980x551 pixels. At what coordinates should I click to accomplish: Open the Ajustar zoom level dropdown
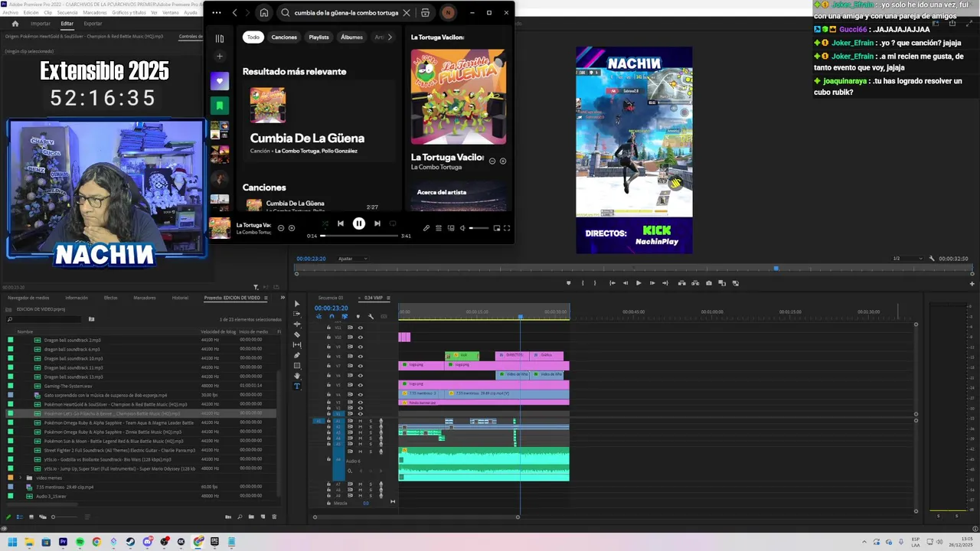[352, 259]
